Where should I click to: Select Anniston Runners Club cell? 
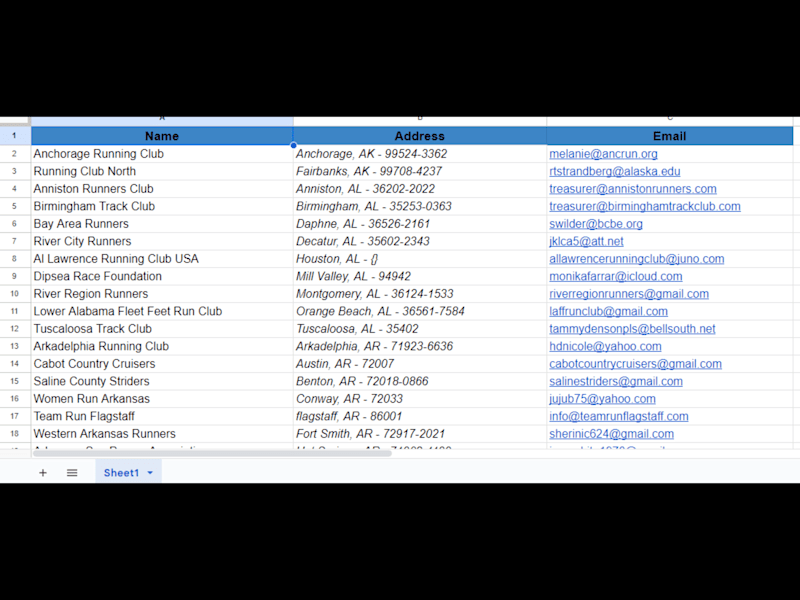click(162, 189)
